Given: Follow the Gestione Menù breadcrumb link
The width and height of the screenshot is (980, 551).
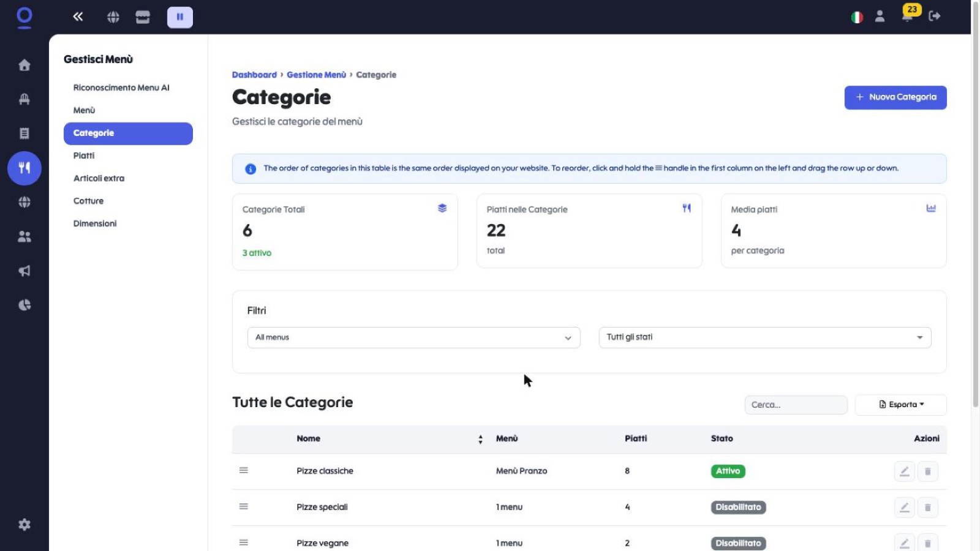Looking at the screenshot, I should [x=317, y=75].
